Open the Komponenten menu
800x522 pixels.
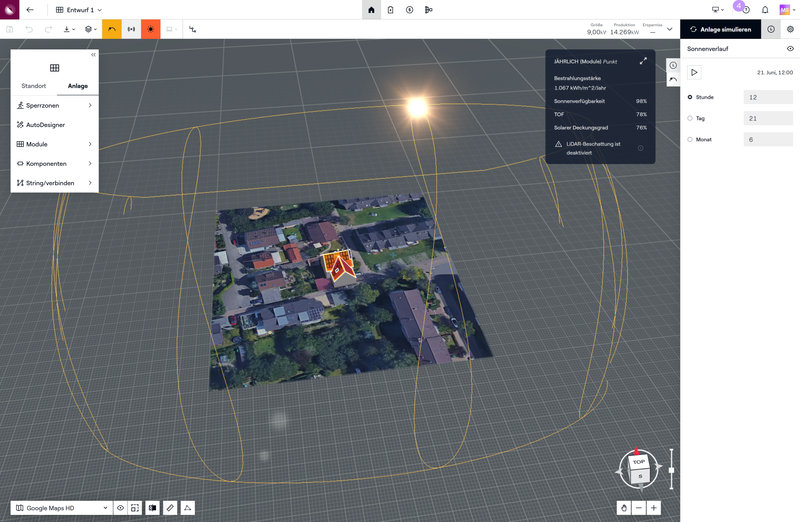tap(55, 163)
